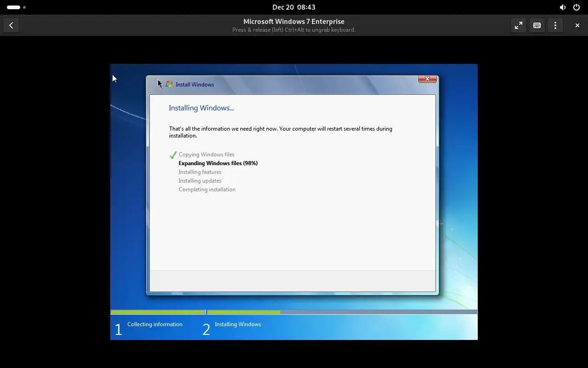Click the Collecting information progress bar
This screenshot has height=368, width=588.
pos(158,312)
